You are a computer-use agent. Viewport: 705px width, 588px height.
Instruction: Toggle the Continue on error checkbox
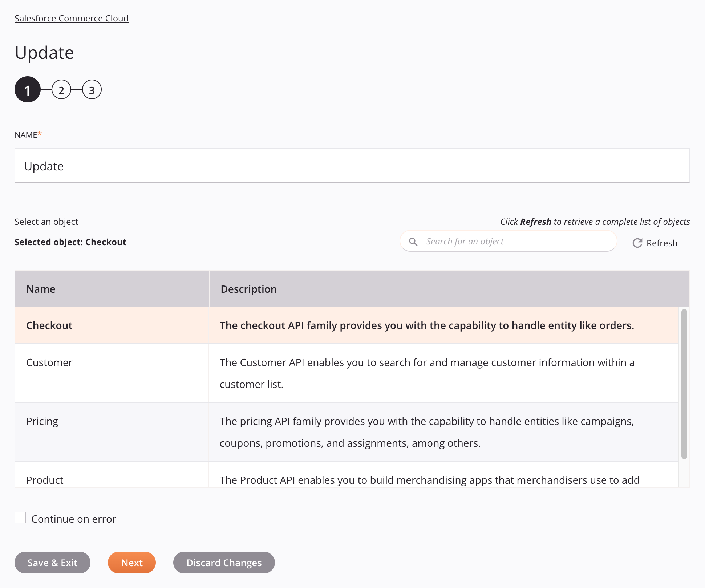click(20, 518)
